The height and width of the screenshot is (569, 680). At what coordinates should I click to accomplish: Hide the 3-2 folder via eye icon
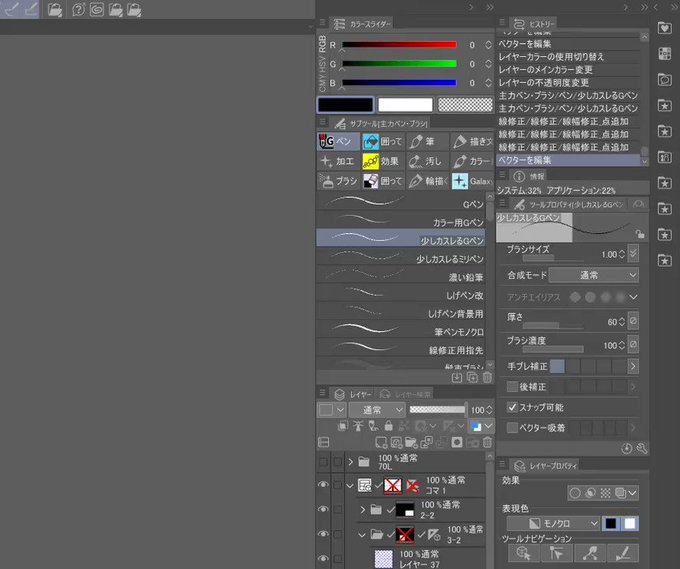pos(323,534)
